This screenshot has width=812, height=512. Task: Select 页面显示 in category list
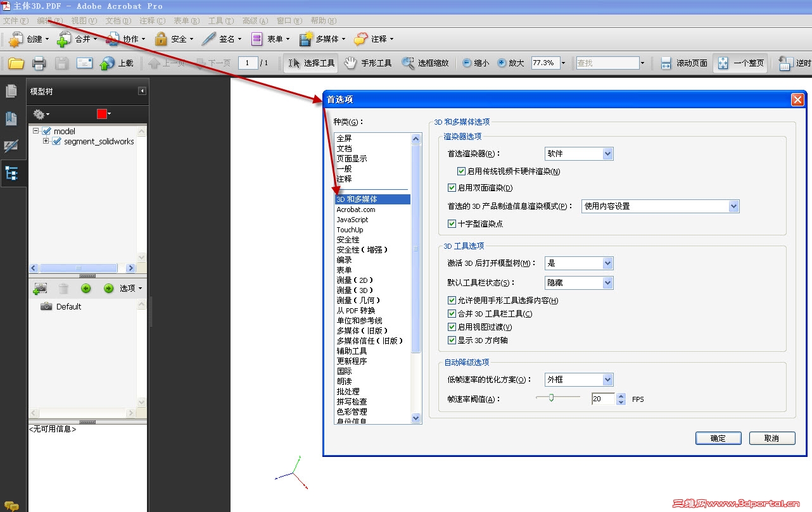(372, 159)
